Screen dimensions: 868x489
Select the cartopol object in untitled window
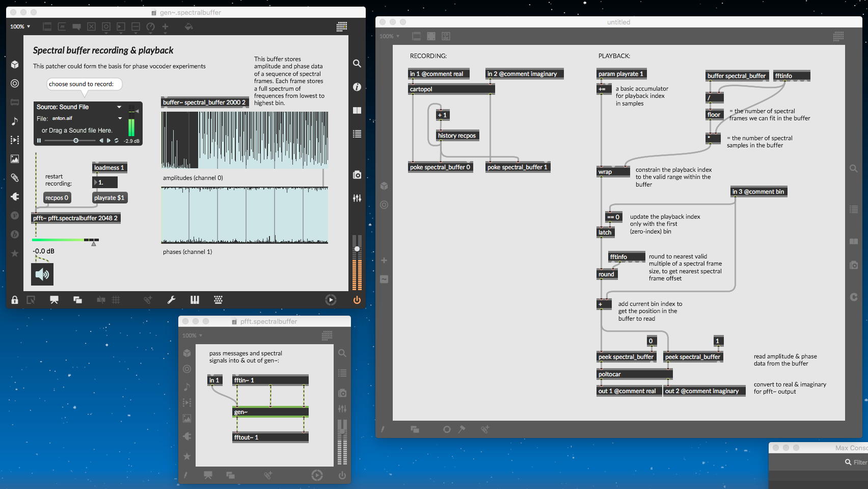pos(451,89)
